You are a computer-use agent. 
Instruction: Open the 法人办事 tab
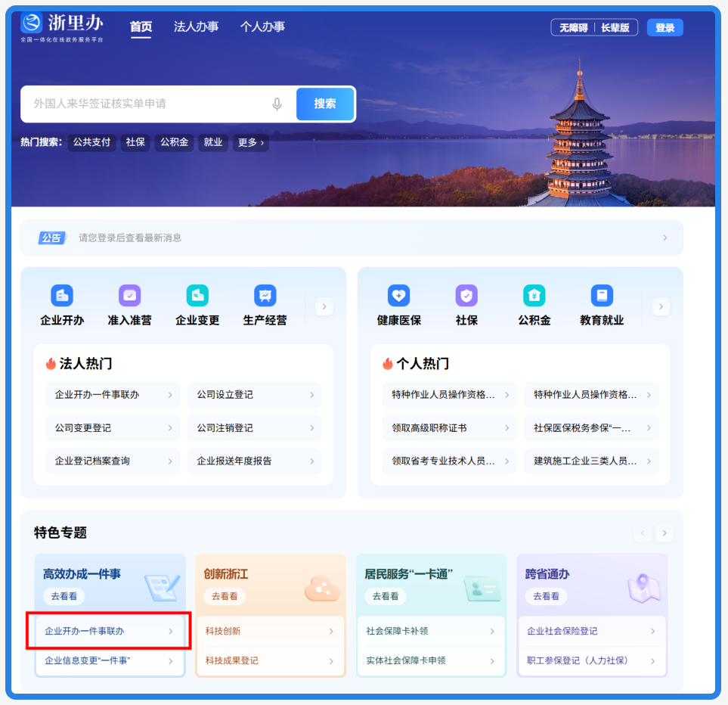196,27
